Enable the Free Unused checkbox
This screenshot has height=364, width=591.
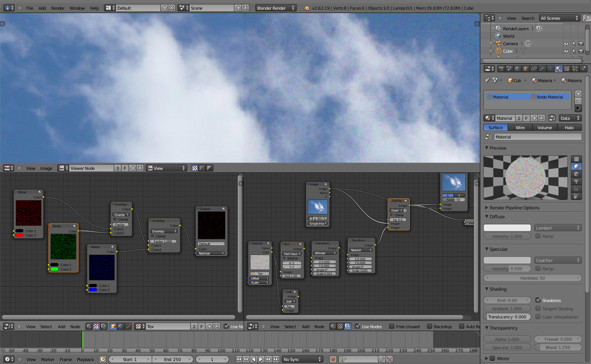pos(392,326)
